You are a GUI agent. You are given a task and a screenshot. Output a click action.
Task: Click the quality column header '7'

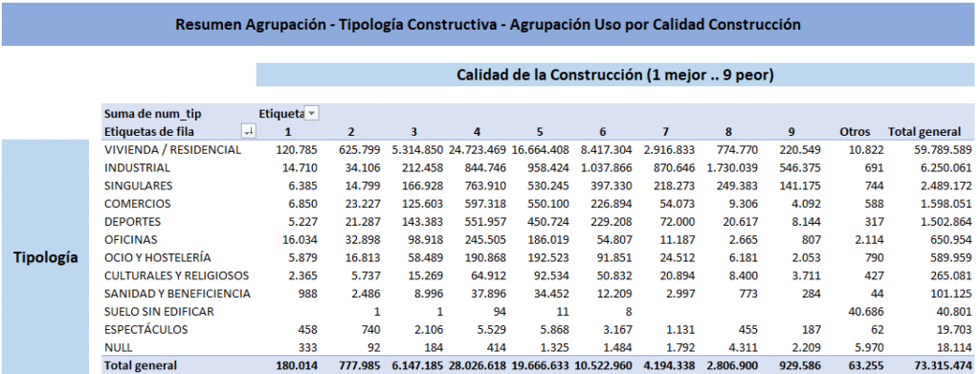click(666, 132)
